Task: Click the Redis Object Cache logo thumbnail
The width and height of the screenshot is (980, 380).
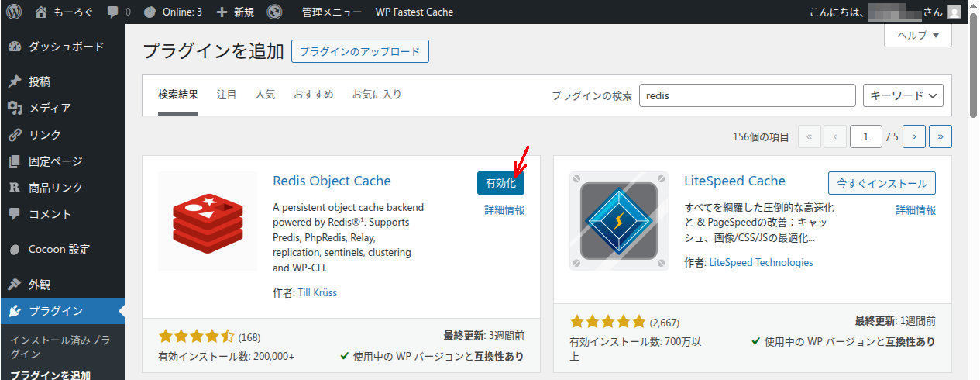Action: pos(208,221)
